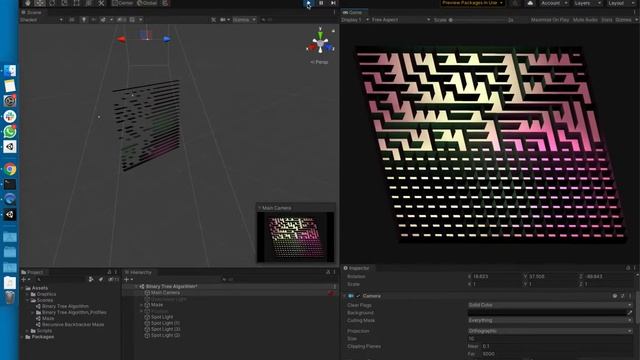Toggle Maximize On Play

tap(550, 20)
